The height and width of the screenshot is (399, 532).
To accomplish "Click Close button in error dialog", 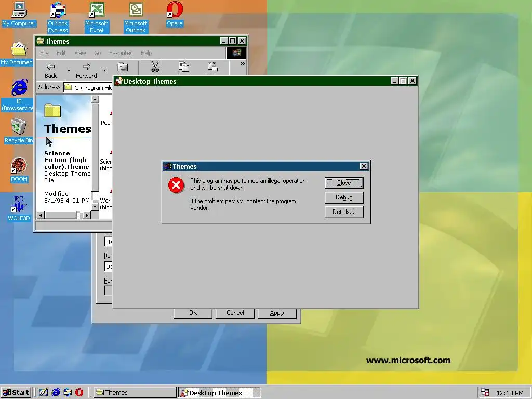I will [x=344, y=183].
